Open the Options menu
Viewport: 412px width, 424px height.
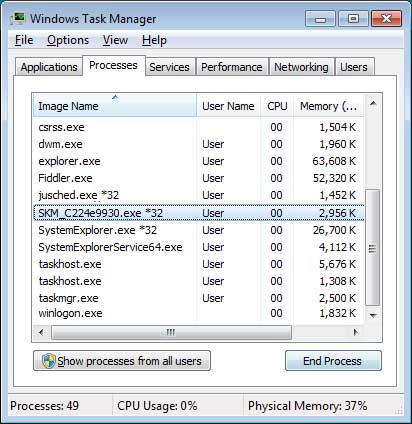68,40
